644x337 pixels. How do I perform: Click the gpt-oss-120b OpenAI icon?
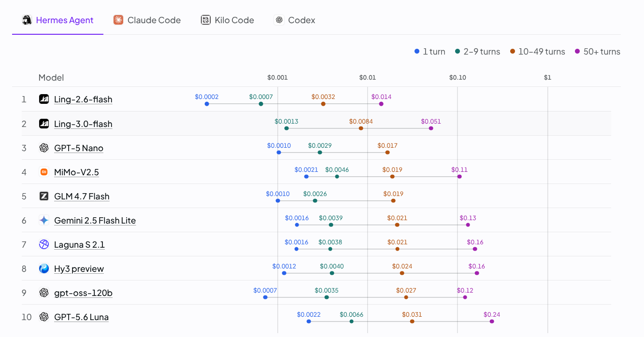(44, 293)
